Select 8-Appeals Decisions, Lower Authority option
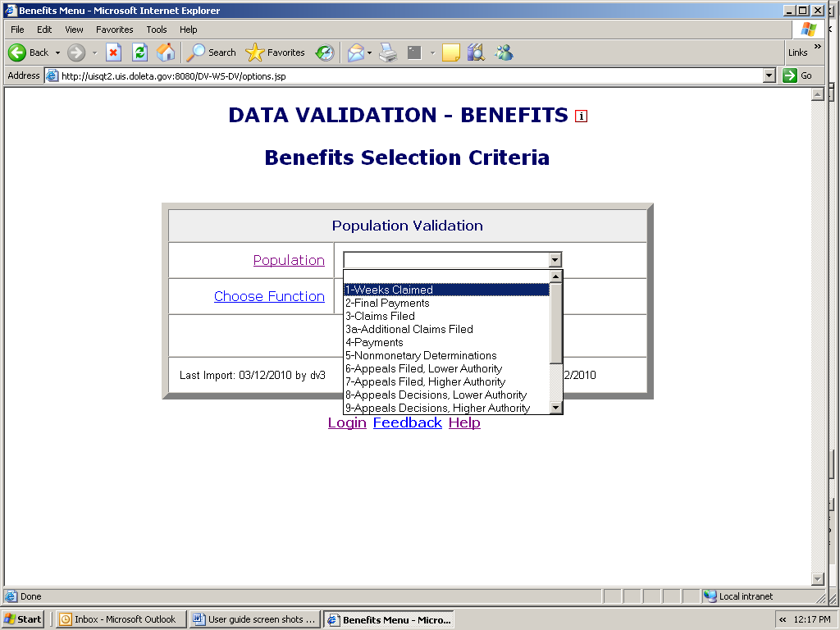The width and height of the screenshot is (840, 630). click(447, 395)
